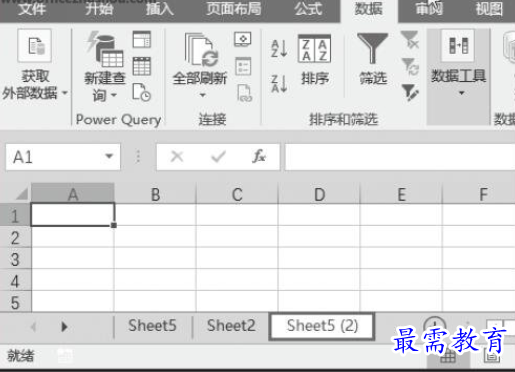Open the 页面布局 ribbon tab
515x372 pixels.
pos(233,9)
